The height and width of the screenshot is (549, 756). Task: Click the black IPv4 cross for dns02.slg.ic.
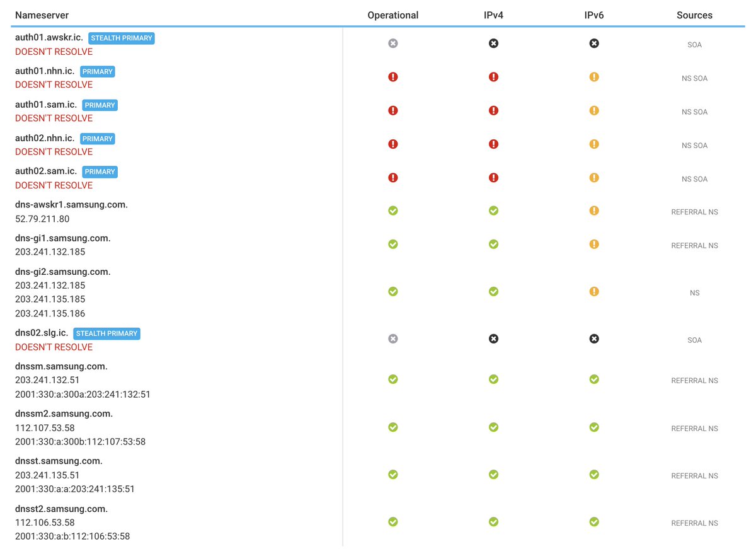pos(493,339)
